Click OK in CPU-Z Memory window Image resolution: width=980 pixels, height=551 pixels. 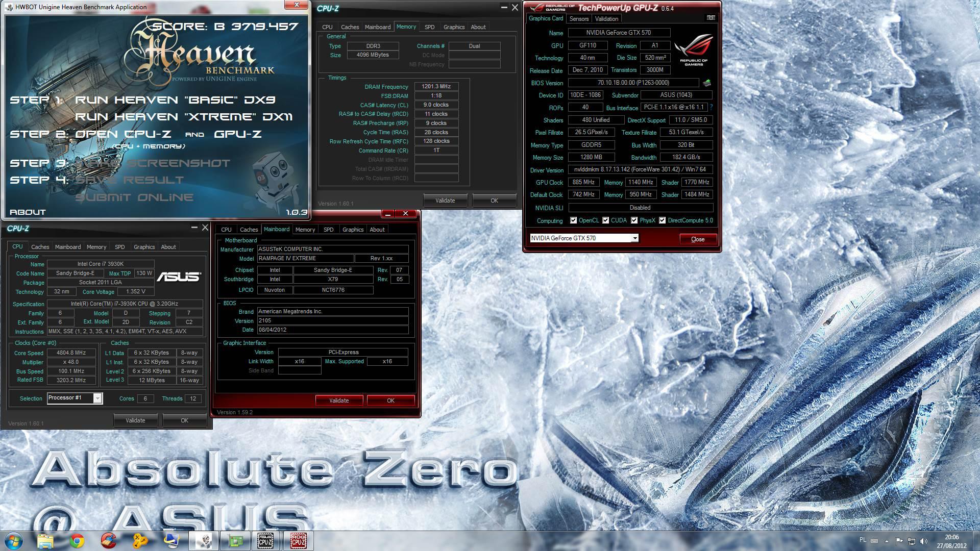pos(494,201)
